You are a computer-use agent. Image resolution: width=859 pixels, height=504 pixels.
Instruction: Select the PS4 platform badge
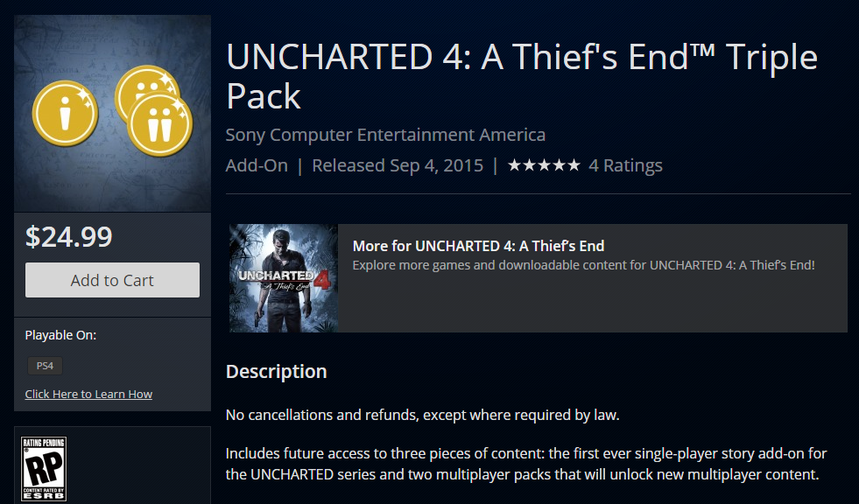coord(44,366)
